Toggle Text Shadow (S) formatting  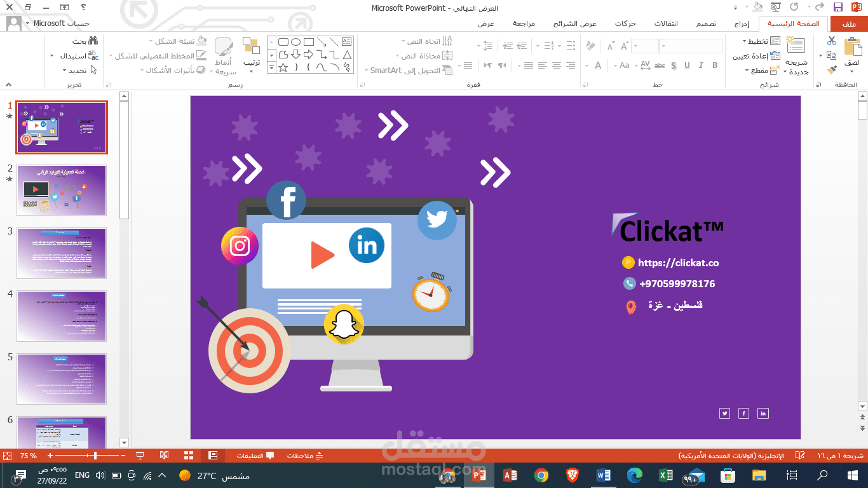click(x=674, y=65)
